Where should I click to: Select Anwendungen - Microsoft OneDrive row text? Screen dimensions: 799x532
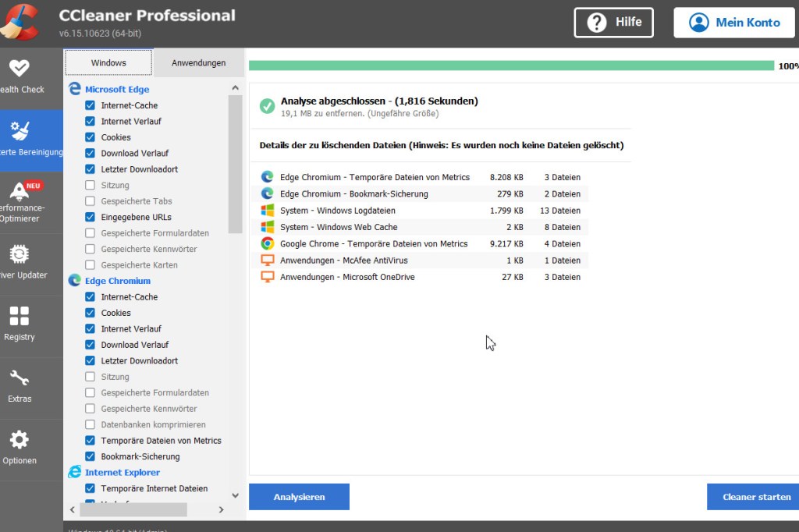[347, 277]
